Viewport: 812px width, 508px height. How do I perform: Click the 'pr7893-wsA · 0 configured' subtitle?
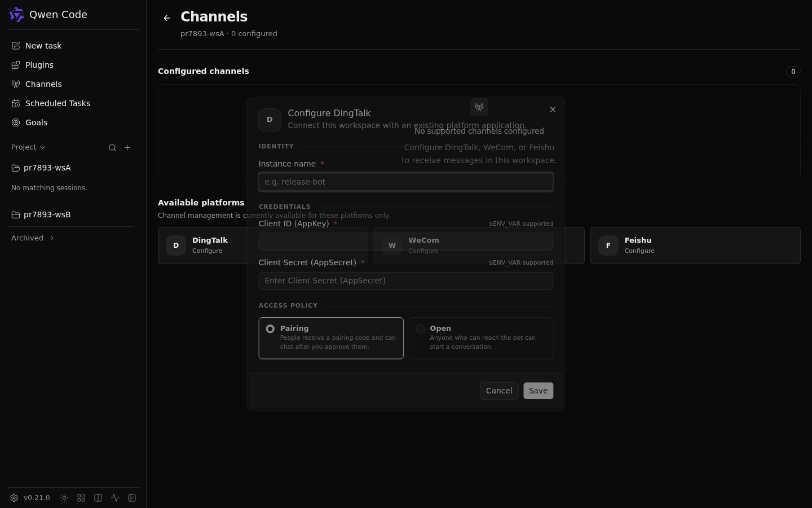point(229,34)
